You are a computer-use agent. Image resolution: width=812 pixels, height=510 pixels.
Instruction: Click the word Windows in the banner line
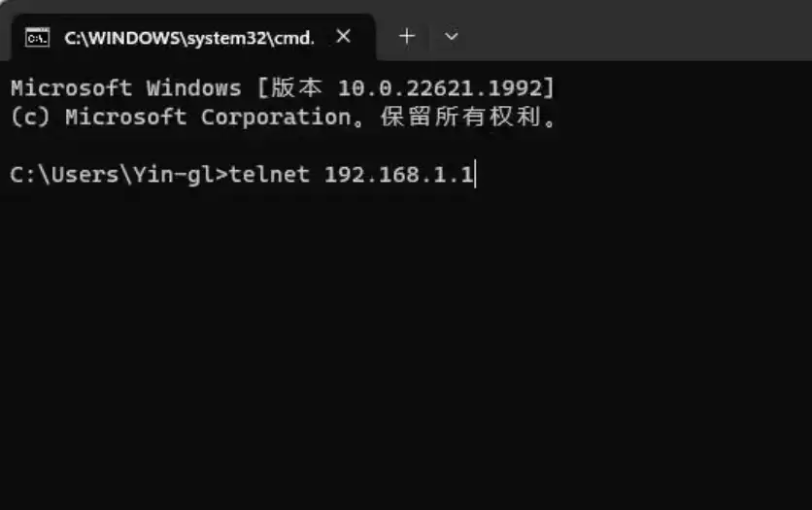point(193,88)
